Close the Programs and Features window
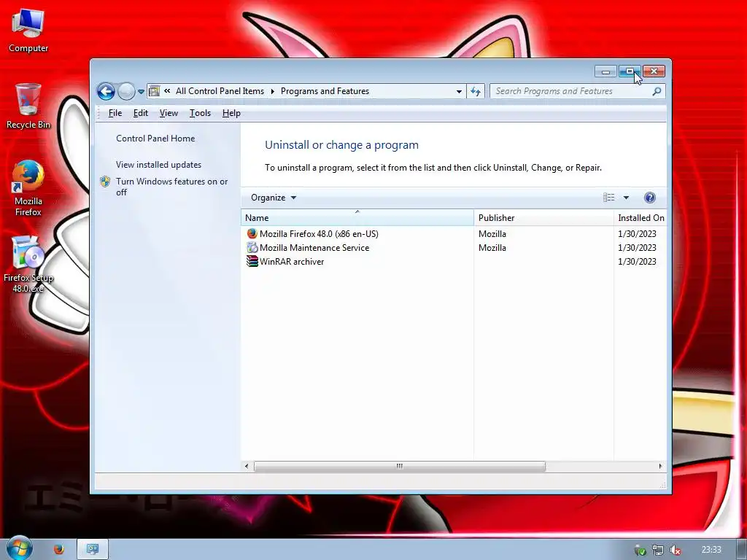The image size is (747, 560). (654, 71)
